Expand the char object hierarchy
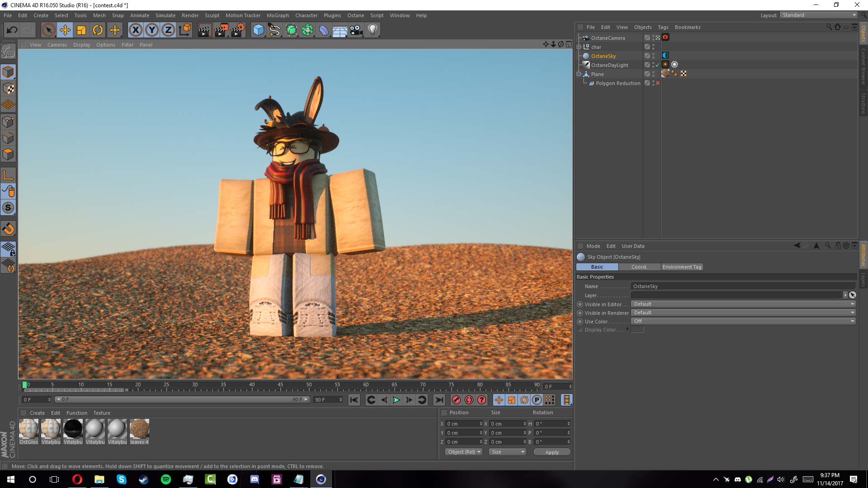 (x=579, y=47)
